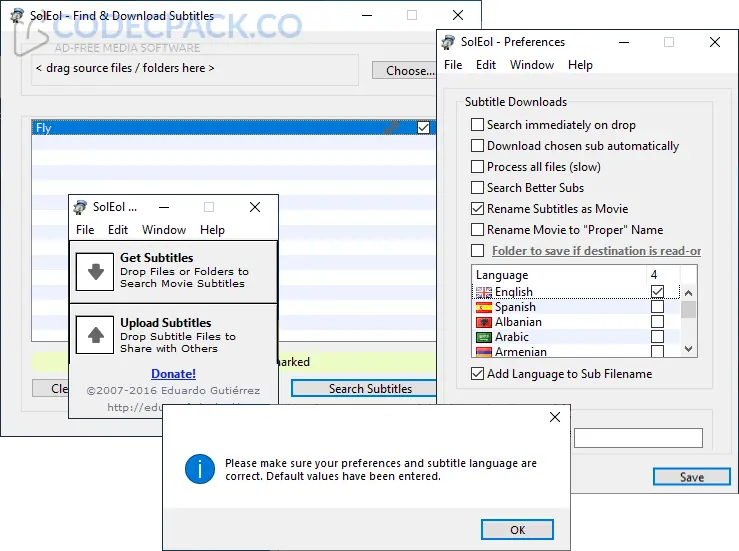Screen dimensions: 739x551
Task: Click OK in the message dialog
Action: point(517,530)
